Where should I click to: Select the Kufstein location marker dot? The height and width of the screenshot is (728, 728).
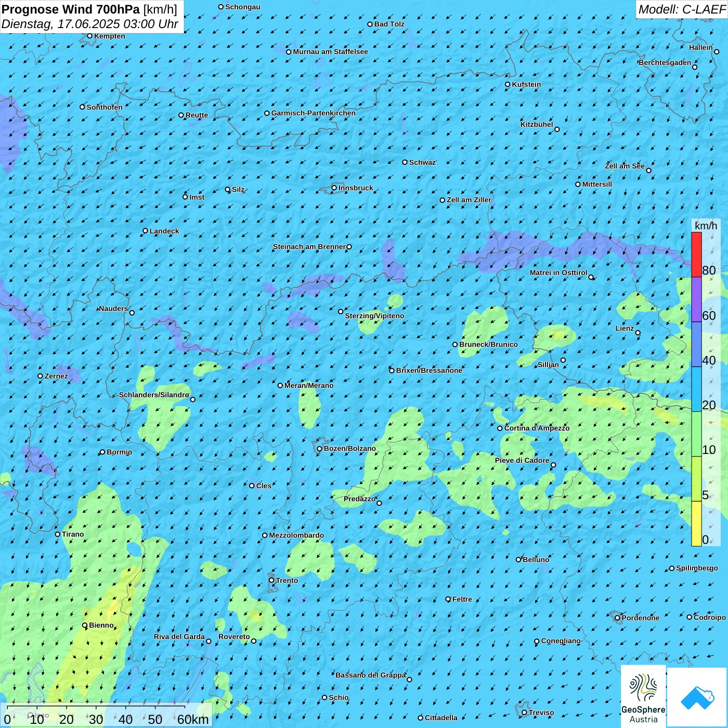pyautogui.click(x=508, y=84)
